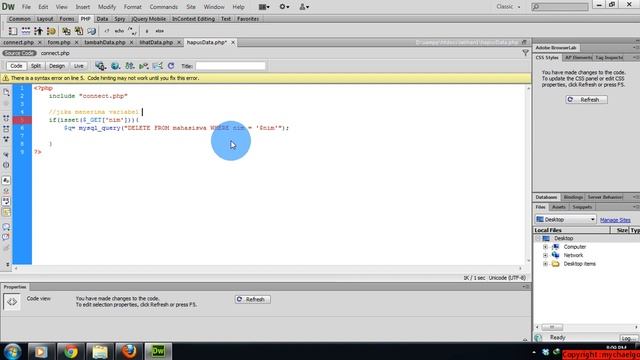Expand the Desktop Items tree node
This screenshot has width=640, height=360.
(x=545, y=264)
